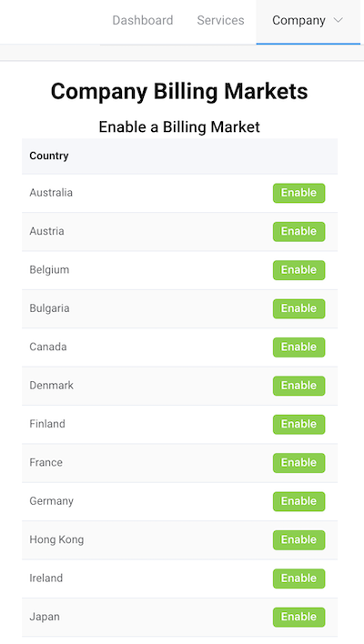This screenshot has height=644, width=364.
Task: Click the Company Billing Markets heading
Action: click(x=179, y=91)
